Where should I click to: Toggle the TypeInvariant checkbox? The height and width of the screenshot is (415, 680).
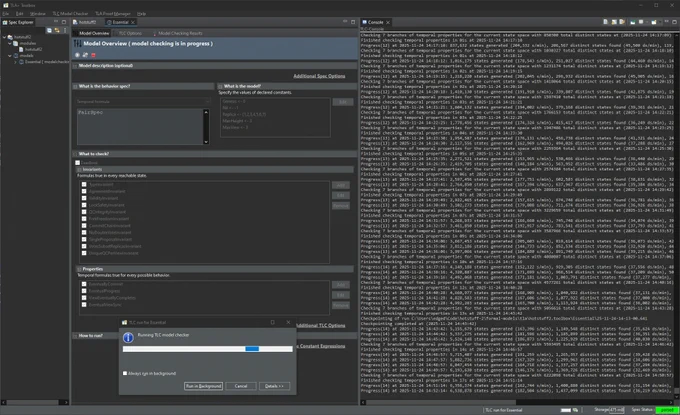pos(84,184)
